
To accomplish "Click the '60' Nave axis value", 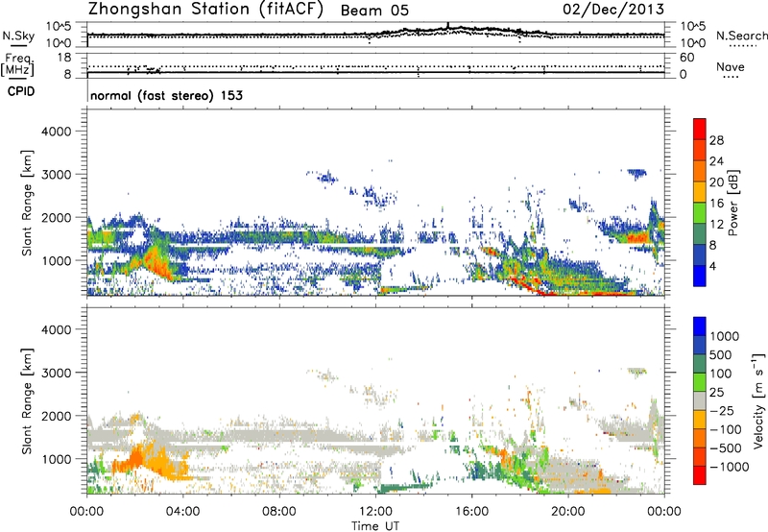I will [x=686, y=58].
